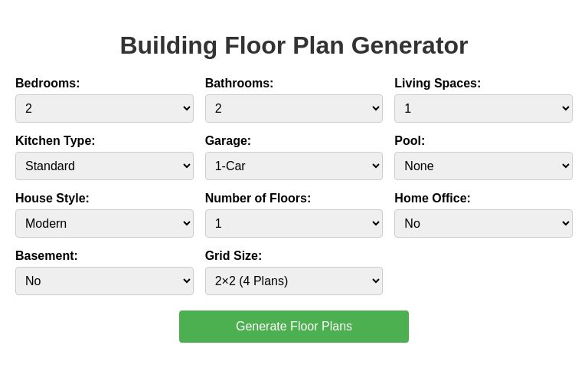The width and height of the screenshot is (588, 368).
Task: Expand the Basement dropdown
Action: 104,281
